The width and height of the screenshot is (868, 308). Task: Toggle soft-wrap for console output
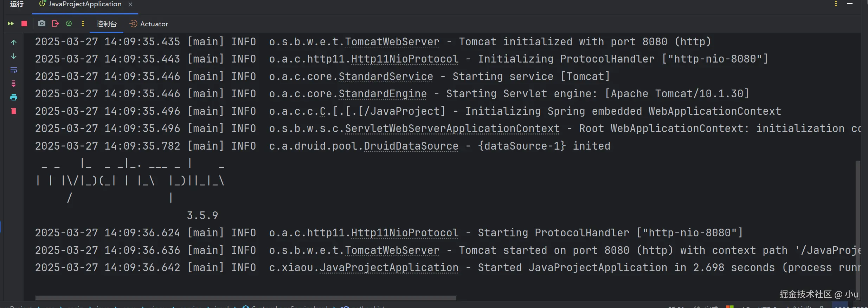coord(14,70)
